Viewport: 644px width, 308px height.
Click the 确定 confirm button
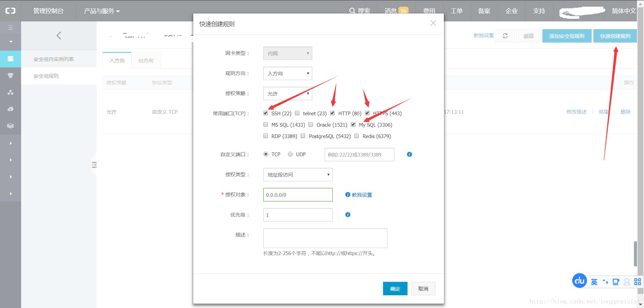pyautogui.click(x=395, y=288)
